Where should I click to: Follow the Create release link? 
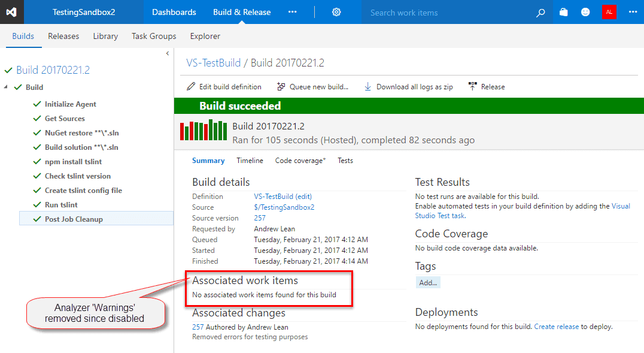click(x=556, y=327)
